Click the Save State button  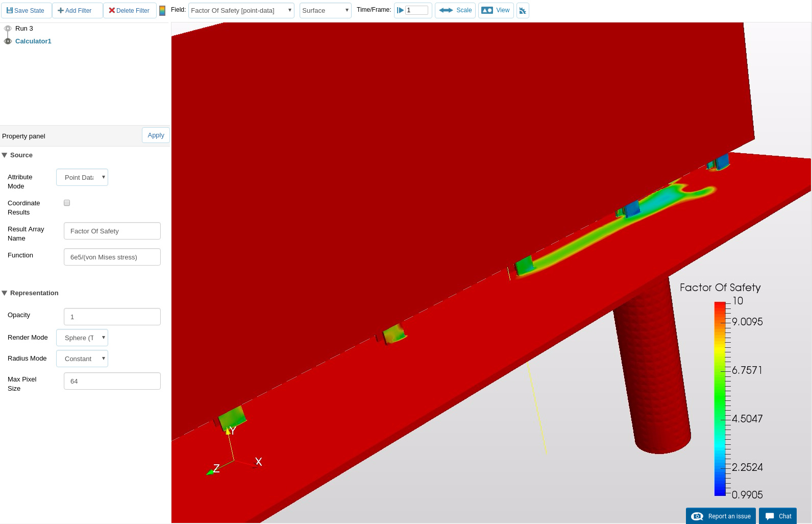pyautogui.click(x=26, y=10)
